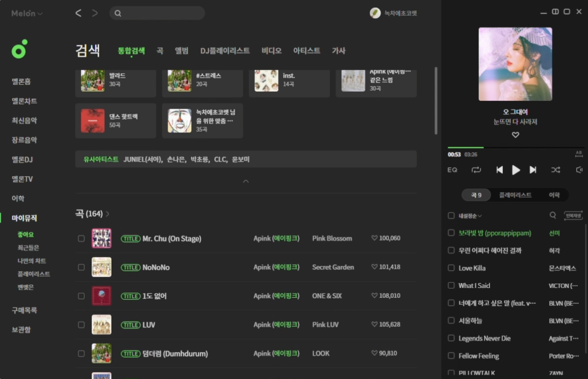Open the EQ equalizer settings

coord(452,170)
